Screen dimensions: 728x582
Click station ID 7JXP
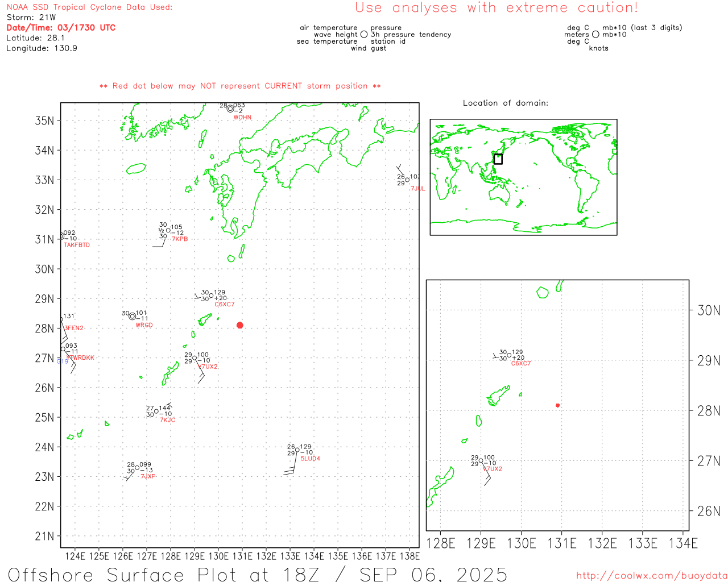(148, 476)
